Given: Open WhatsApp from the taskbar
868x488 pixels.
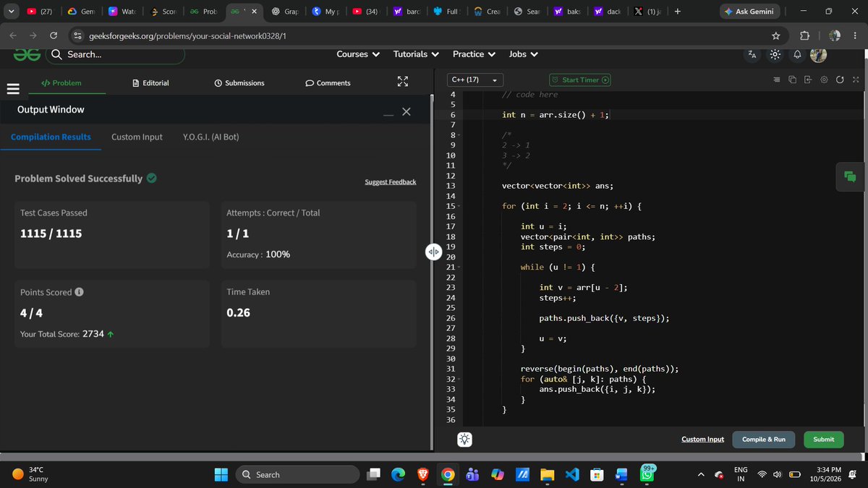Looking at the screenshot, I should pyautogui.click(x=646, y=475).
